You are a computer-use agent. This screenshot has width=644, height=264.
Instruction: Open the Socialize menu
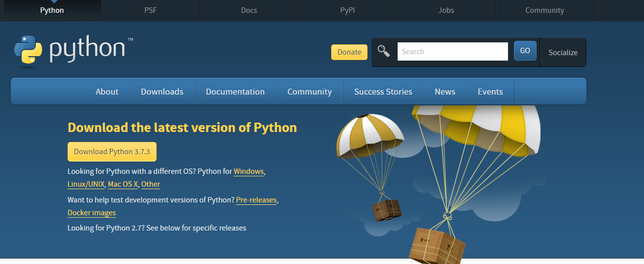(x=563, y=52)
